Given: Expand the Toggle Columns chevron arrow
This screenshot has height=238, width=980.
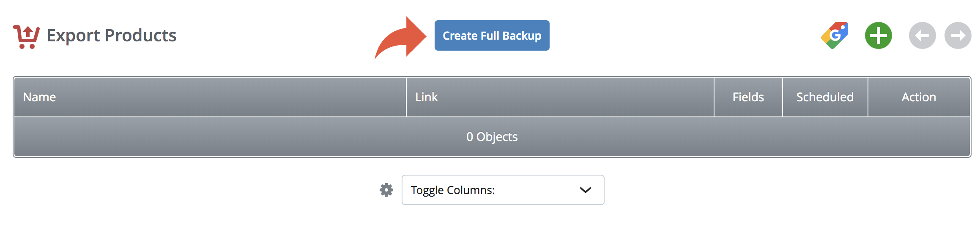Looking at the screenshot, I should pyautogui.click(x=585, y=190).
